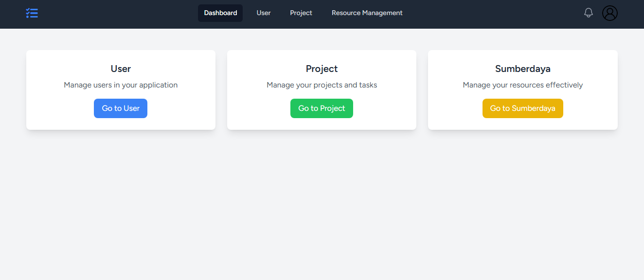Image resolution: width=644 pixels, height=280 pixels.
Task: Select Project in the top navigation
Action: (x=301, y=13)
